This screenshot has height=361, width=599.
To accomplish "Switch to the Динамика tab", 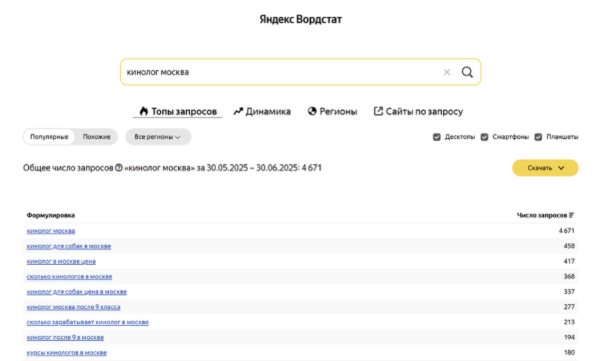I will [x=262, y=111].
